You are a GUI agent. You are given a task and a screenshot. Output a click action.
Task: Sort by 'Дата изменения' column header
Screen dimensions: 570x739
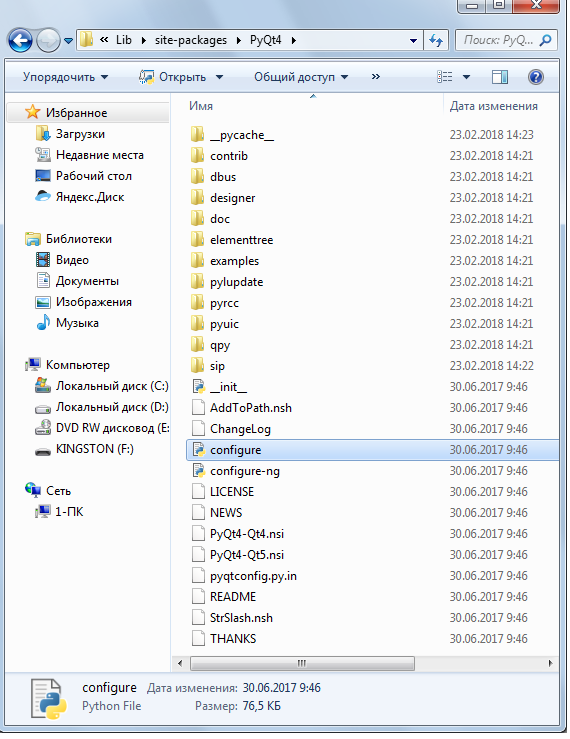[494, 106]
